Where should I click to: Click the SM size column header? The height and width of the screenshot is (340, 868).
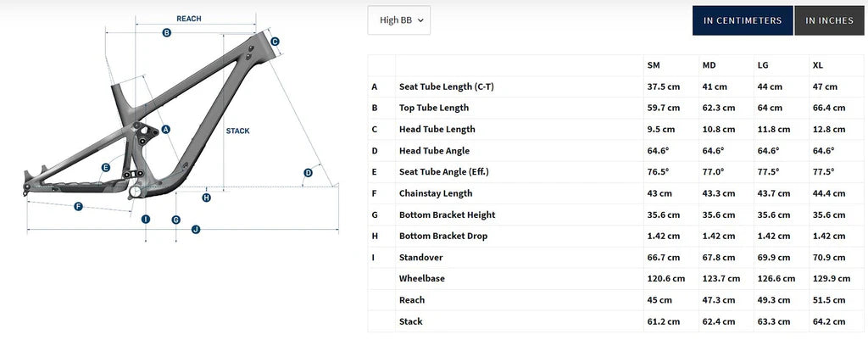[654, 65]
